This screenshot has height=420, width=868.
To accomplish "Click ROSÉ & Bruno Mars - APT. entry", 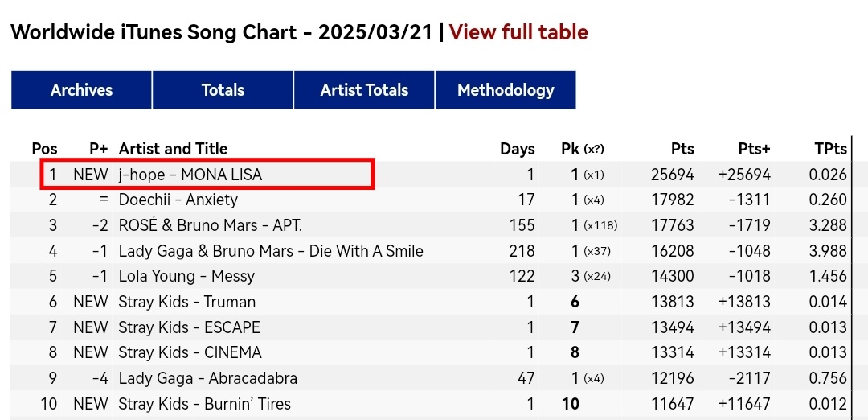I will click(211, 225).
